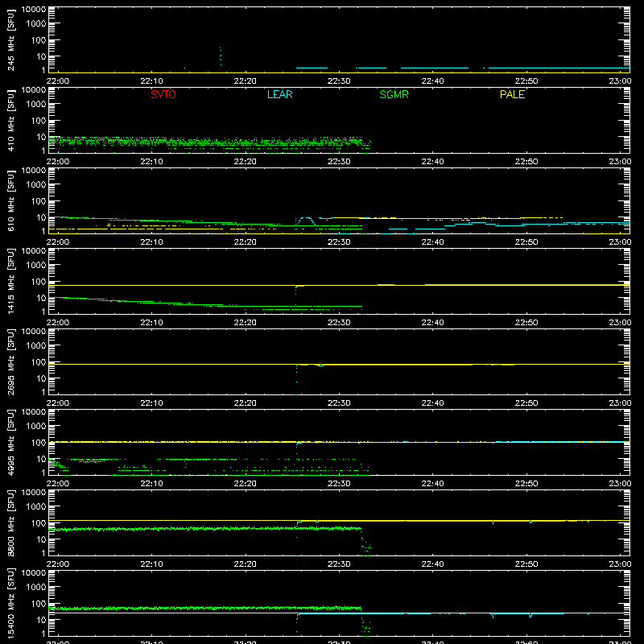Click 22:20 under the 610 MHz panel
Screen dimensions: 644x644
tap(246, 242)
